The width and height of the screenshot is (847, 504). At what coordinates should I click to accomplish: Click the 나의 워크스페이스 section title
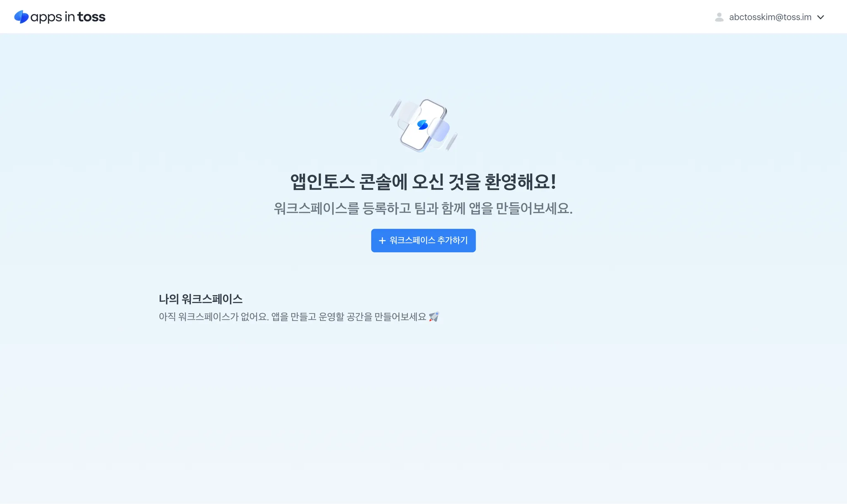click(x=201, y=299)
